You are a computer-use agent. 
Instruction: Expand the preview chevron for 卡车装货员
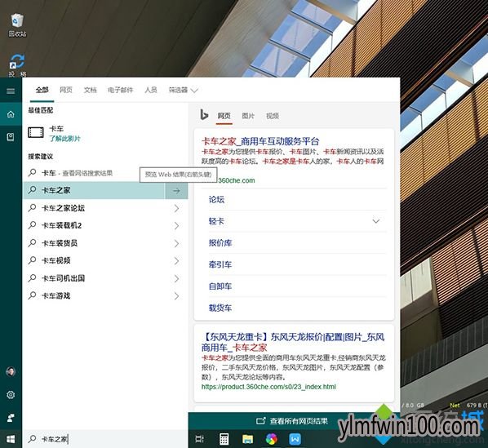(176, 243)
